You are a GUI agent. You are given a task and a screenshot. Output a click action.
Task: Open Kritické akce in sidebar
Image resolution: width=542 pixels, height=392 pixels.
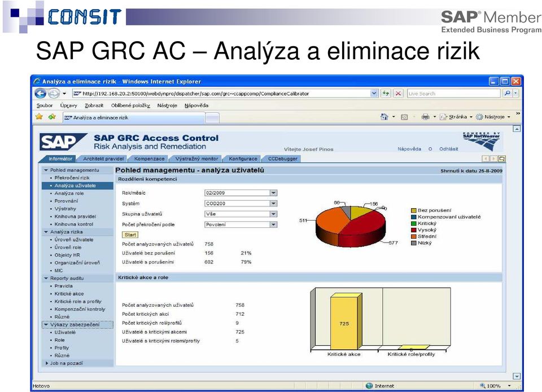69,293
